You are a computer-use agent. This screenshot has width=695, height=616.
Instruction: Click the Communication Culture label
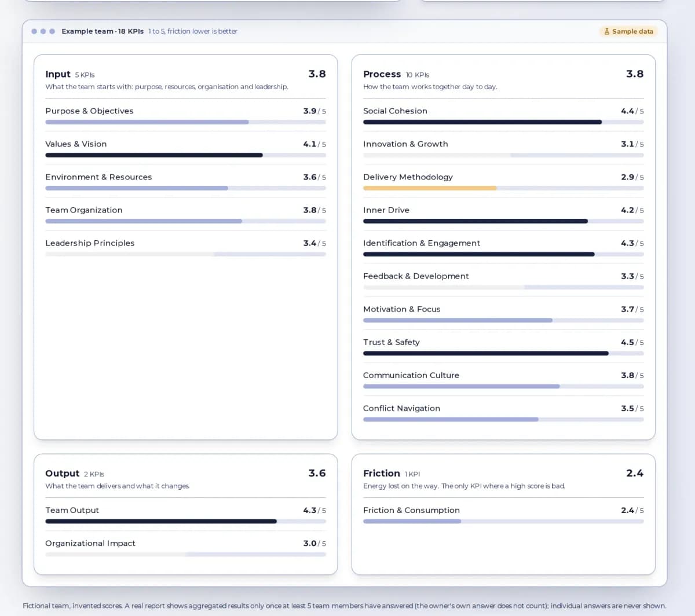411,375
